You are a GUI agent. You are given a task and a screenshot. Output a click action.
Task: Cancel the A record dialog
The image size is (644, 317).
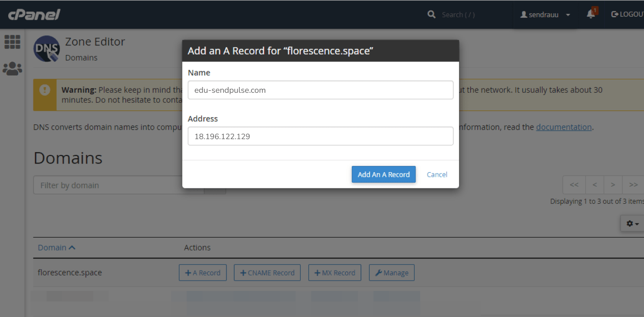(437, 175)
